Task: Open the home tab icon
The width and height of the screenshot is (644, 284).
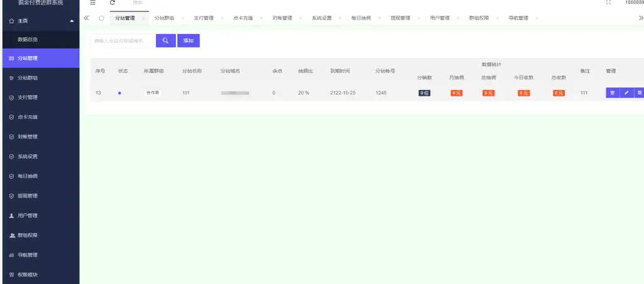Action: (x=101, y=18)
